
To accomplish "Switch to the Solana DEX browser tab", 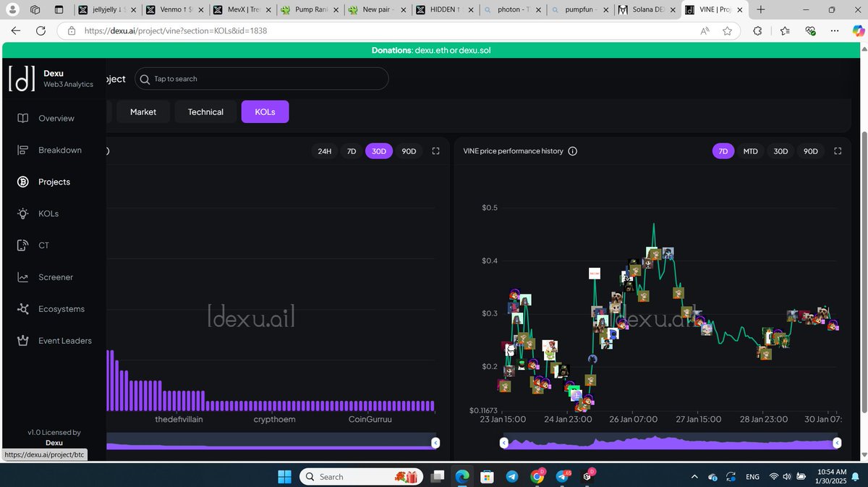I will click(x=646, y=9).
